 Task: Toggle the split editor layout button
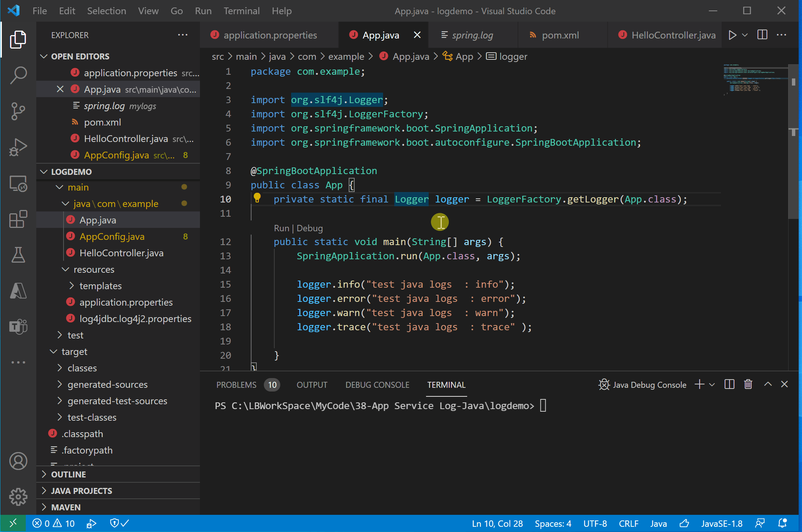point(762,35)
